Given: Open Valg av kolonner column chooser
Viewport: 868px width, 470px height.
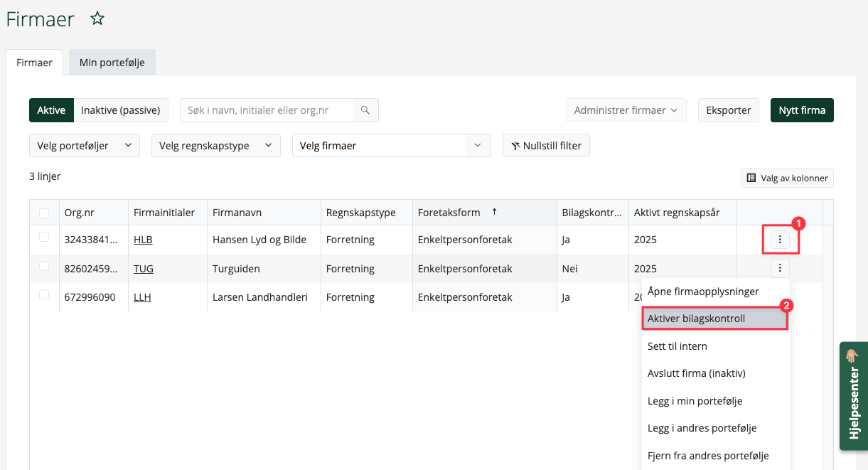Looking at the screenshot, I should click(787, 178).
